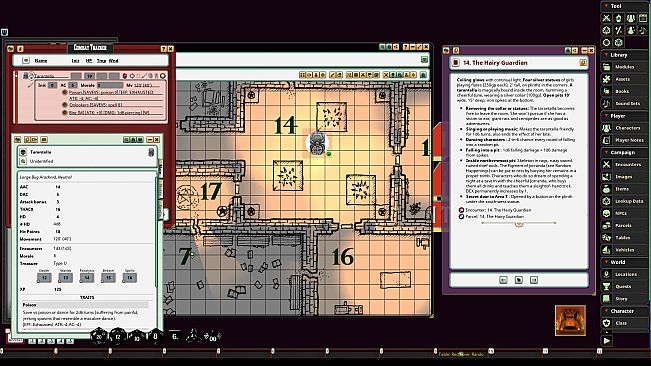The height and width of the screenshot is (366, 651).
Task: Click the Init field in Tarantella details
Action: [x=52, y=85]
